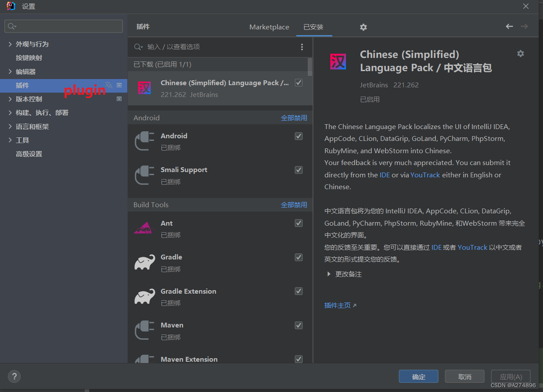Expand the 更改备注 disclosure triangle

pyautogui.click(x=329, y=274)
